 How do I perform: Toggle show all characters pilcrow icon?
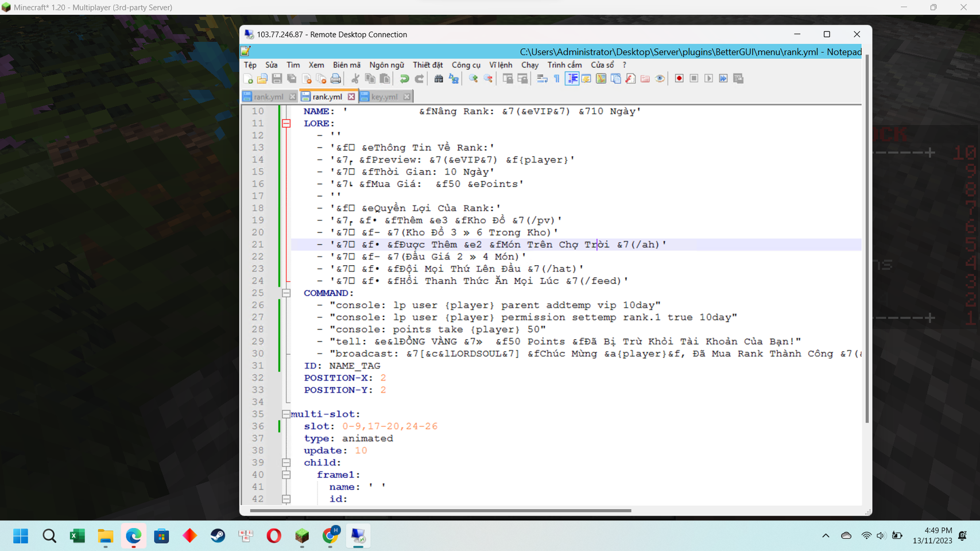coord(556,79)
